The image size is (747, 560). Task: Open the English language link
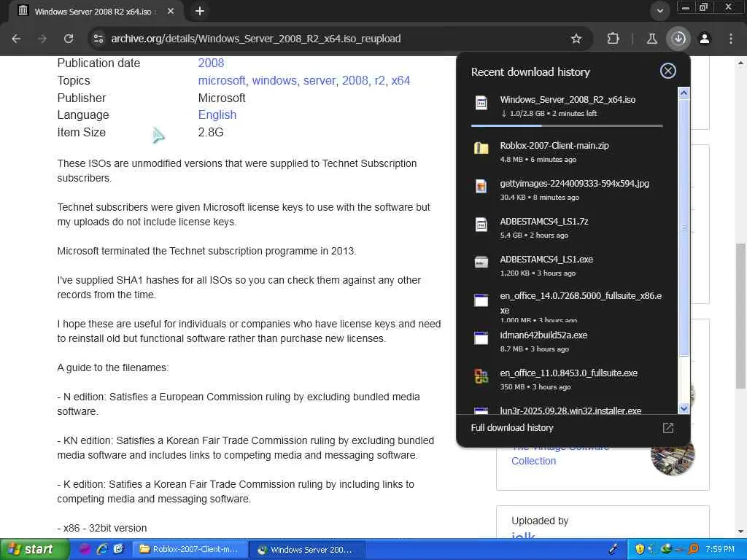pos(217,114)
